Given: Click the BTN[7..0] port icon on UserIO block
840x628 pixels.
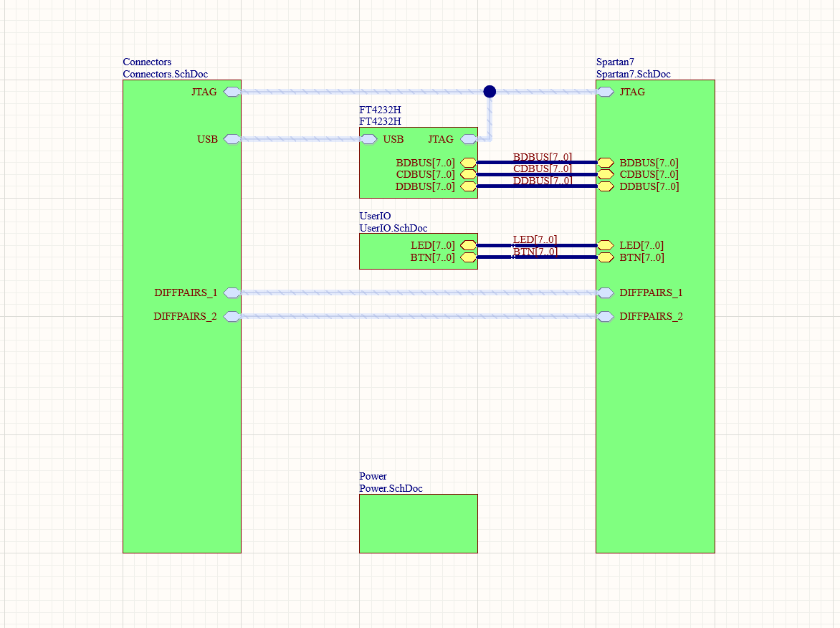Looking at the screenshot, I should (469, 257).
